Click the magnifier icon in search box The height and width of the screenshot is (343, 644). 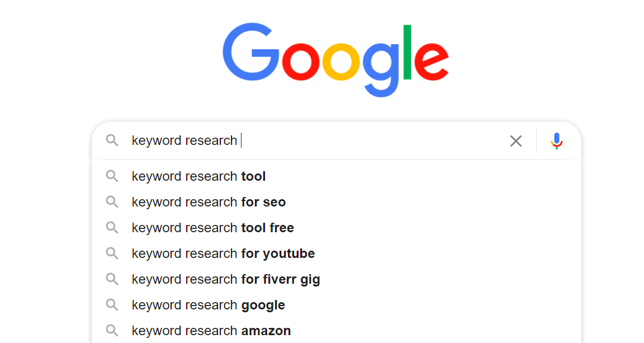[x=112, y=140]
